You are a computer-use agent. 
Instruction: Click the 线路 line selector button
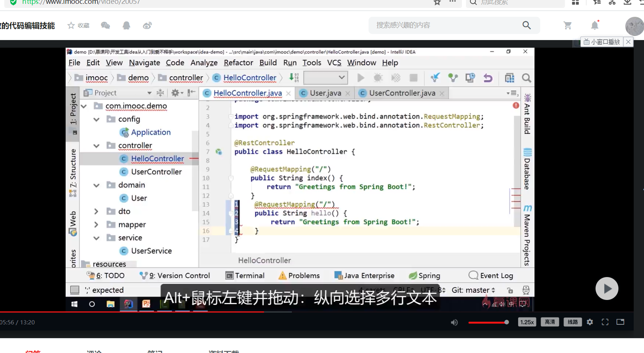[x=573, y=322]
